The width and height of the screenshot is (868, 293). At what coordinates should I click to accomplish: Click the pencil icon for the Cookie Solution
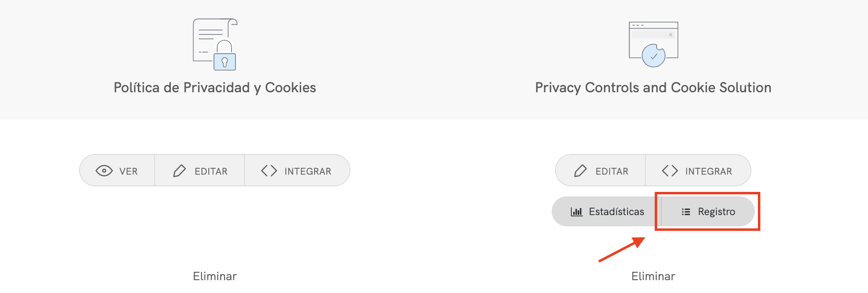pos(580,171)
